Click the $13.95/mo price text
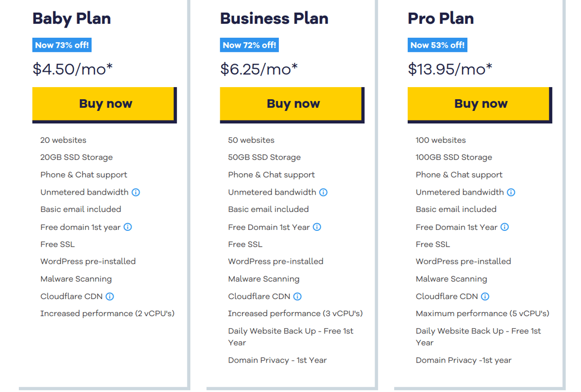The image size is (581, 392). click(449, 69)
